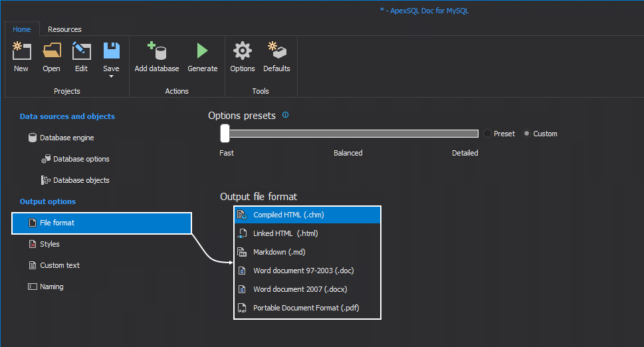Viewport: 644px width, 347px height.
Task: Select Markdown (.md) format
Action: click(307, 252)
